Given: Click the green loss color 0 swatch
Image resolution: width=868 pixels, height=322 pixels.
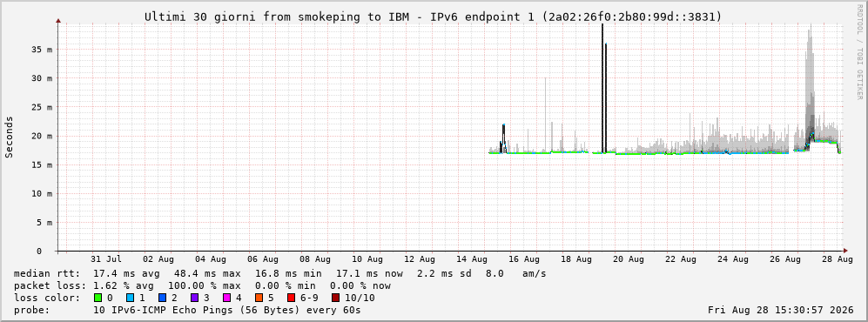Looking at the screenshot, I should click(x=98, y=298).
